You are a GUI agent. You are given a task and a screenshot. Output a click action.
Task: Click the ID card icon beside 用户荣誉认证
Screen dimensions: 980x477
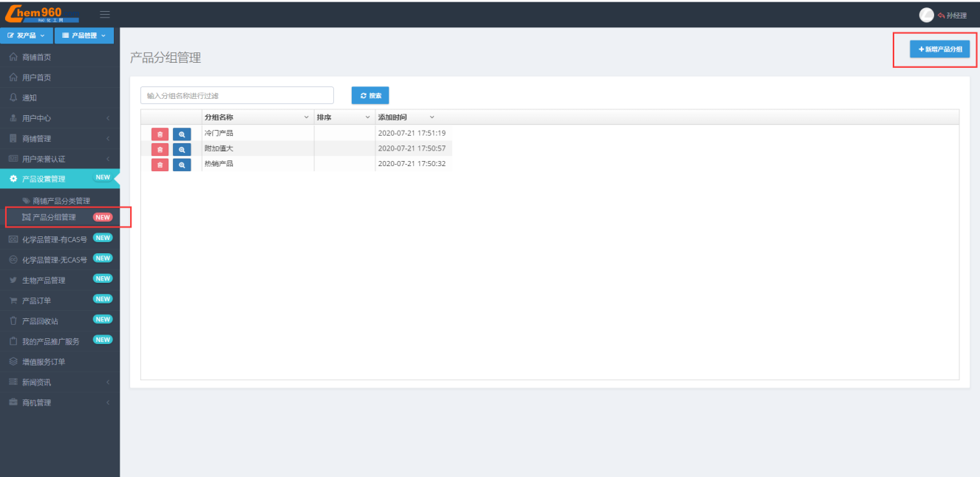point(13,159)
